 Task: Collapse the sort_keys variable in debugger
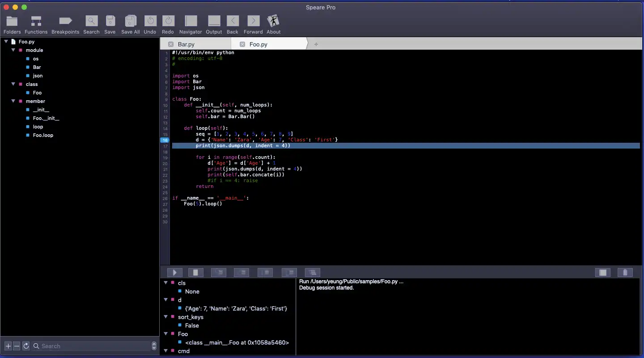tap(166, 317)
